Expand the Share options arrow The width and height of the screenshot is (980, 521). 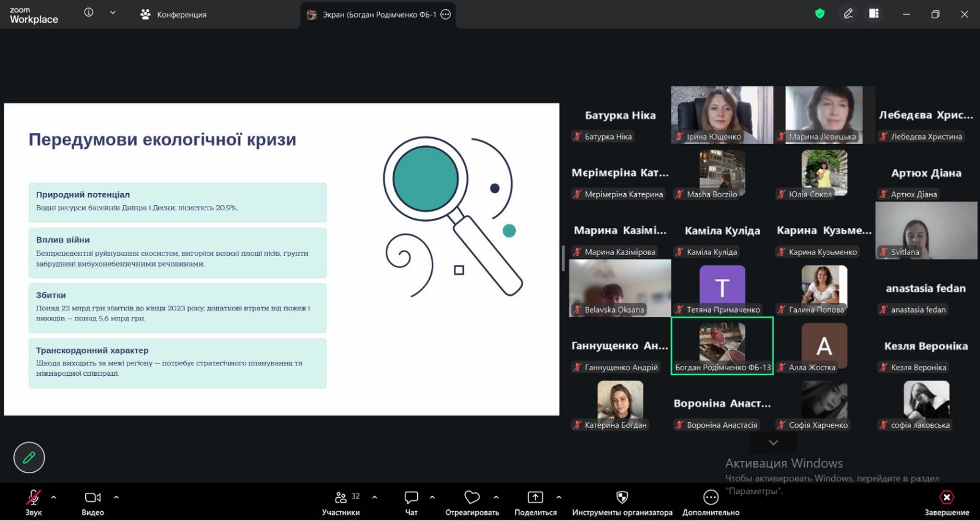(559, 497)
